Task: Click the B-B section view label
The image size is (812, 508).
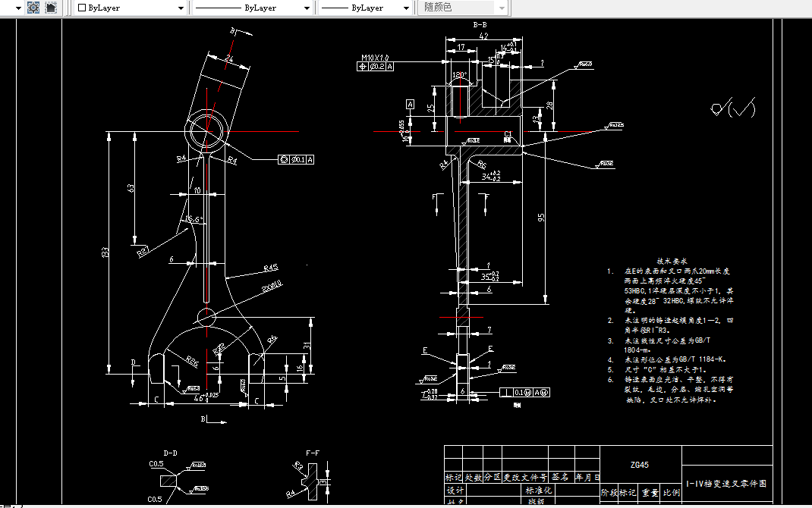Action: point(480,24)
